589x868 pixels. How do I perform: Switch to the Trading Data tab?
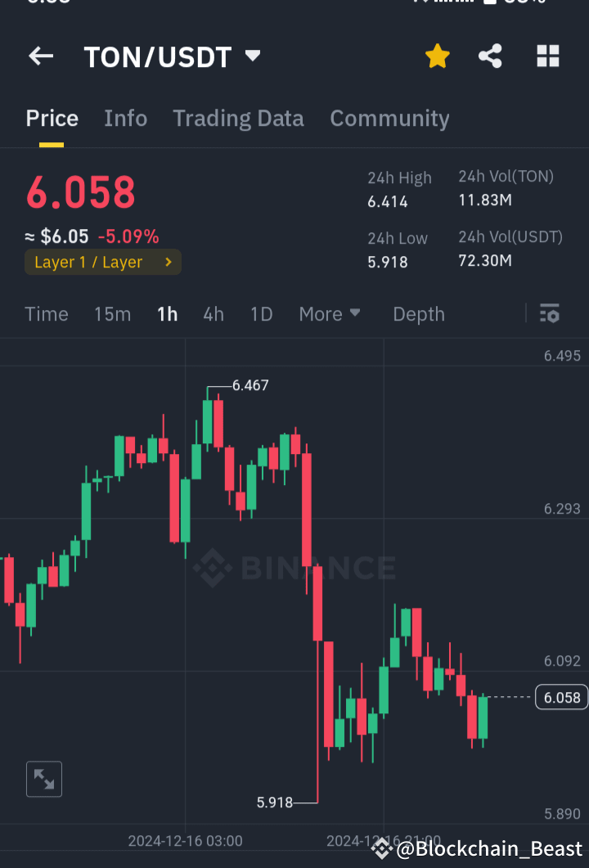pos(238,118)
